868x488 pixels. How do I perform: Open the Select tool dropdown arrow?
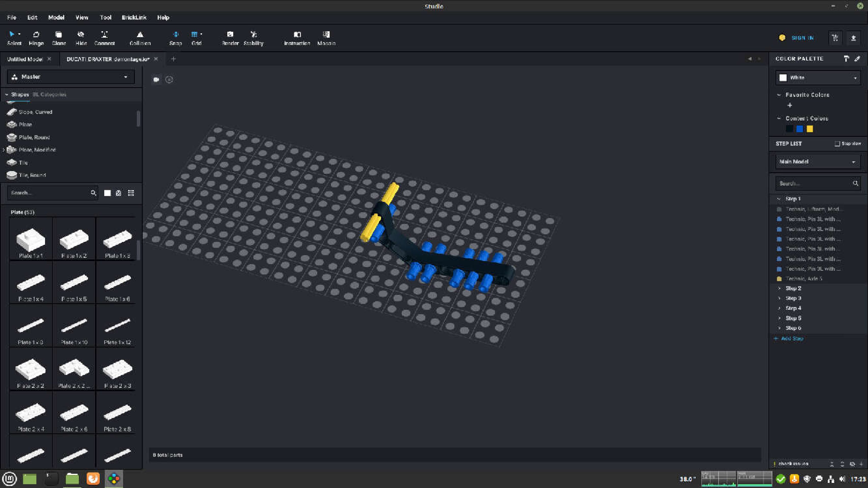coord(19,34)
